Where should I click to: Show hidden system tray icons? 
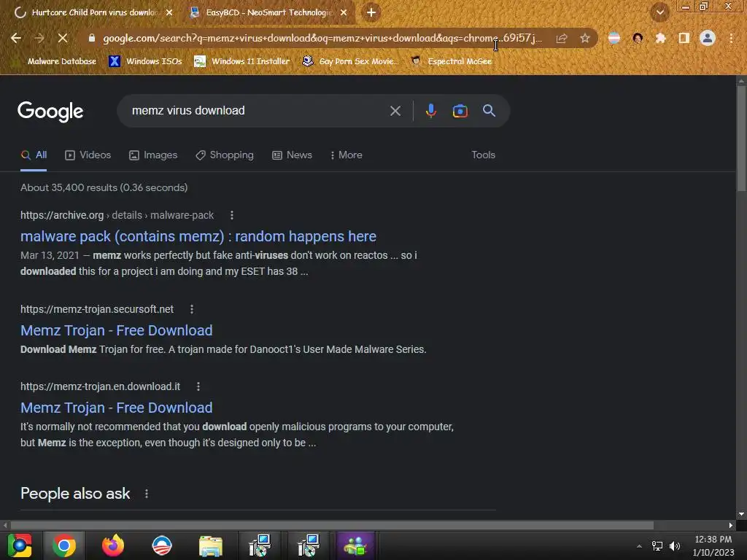click(x=639, y=546)
